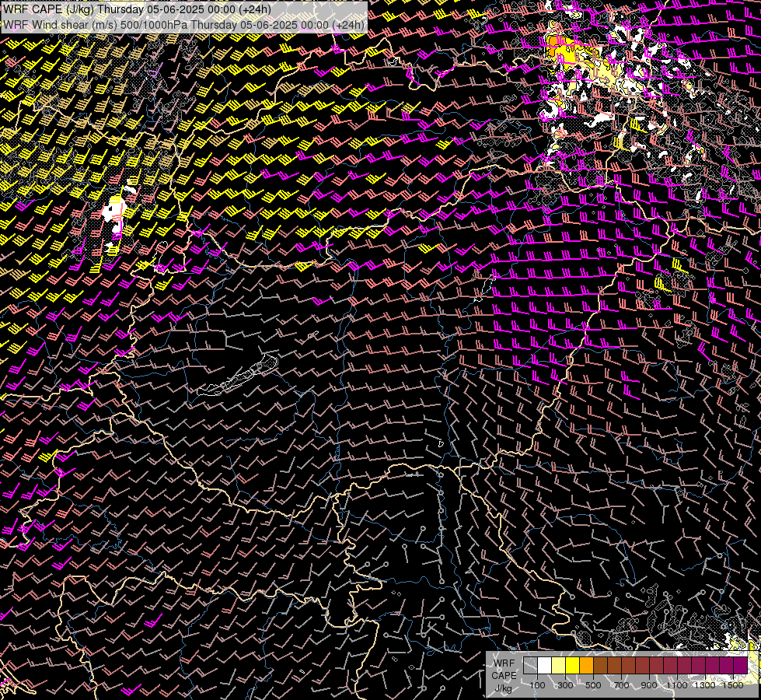Click the legend value label 900
This screenshot has width=761, height=700.
[649, 685]
